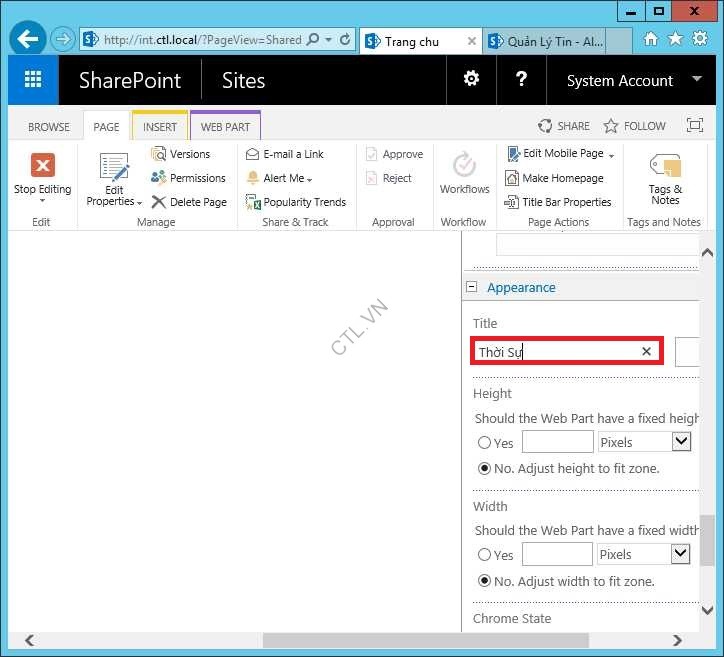Click the Stop Editing icon
The image size is (724, 657).
[x=42, y=166]
